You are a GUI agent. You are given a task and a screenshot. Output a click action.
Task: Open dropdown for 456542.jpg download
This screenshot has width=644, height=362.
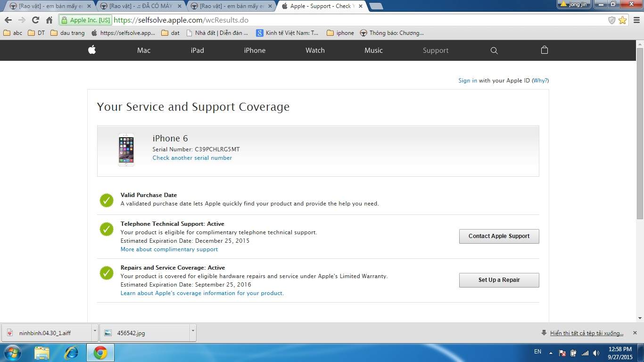pos(193,332)
